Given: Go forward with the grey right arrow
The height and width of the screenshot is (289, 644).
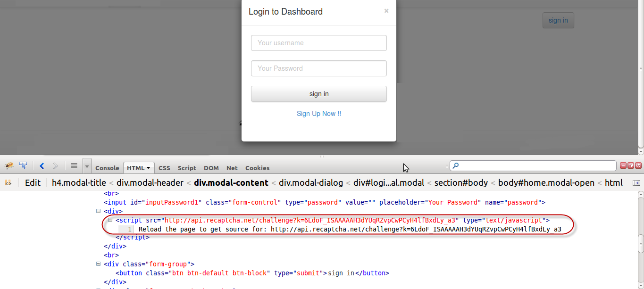Looking at the screenshot, I should tap(55, 166).
